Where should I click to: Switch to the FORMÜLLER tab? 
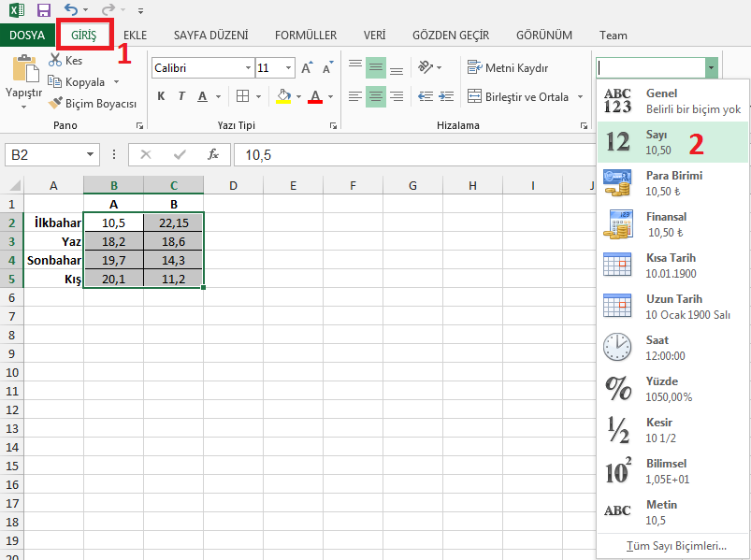(306, 36)
